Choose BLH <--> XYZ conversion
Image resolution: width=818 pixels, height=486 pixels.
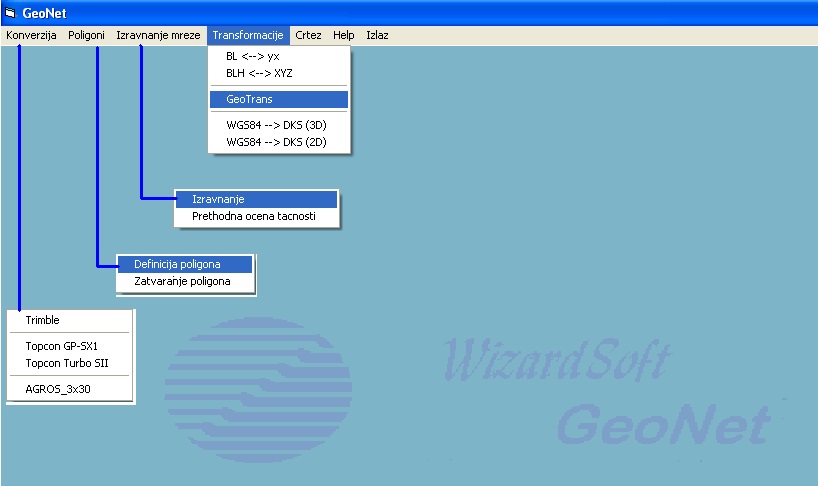tap(259, 73)
